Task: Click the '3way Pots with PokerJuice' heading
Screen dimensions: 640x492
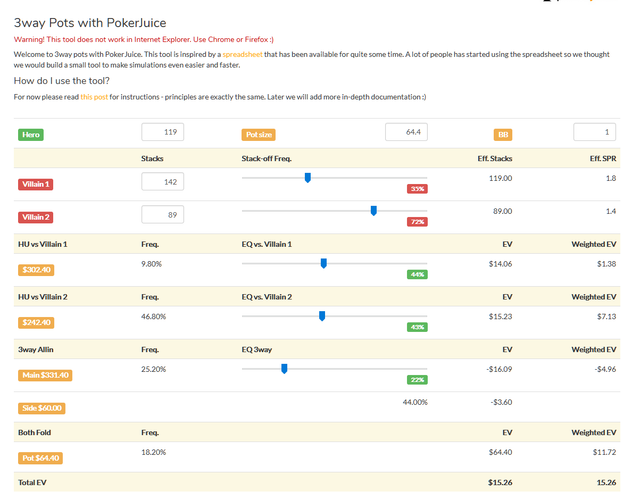Action: (x=90, y=22)
